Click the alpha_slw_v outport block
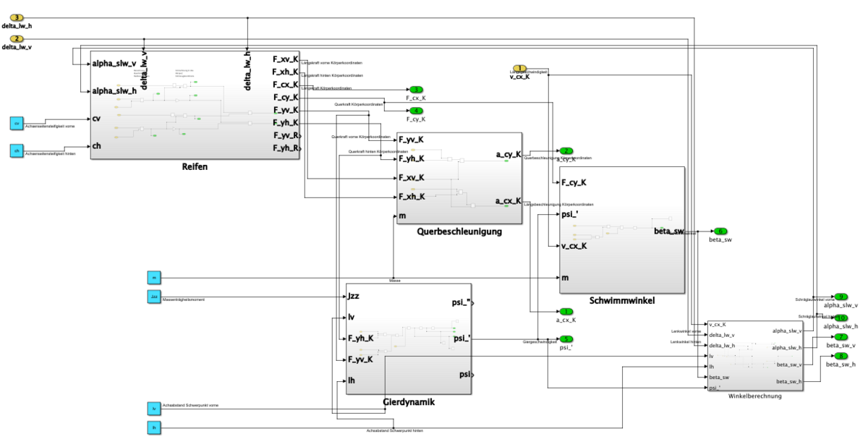868x439 pixels. [841, 297]
